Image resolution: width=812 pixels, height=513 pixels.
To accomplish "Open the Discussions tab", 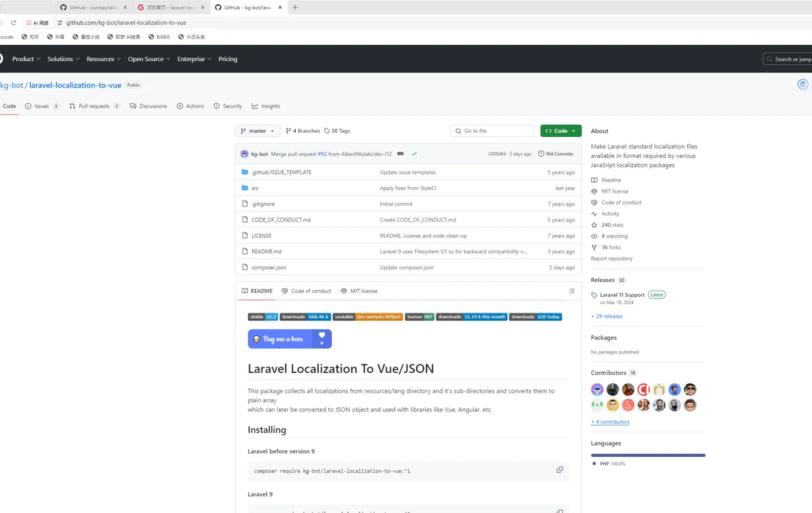I will coord(148,106).
